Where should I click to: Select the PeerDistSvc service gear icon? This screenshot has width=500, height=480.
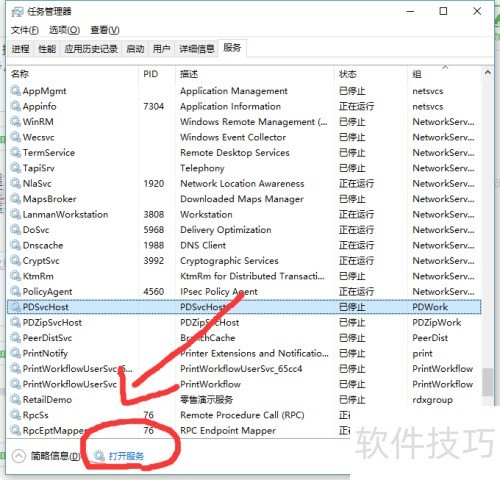click(15, 338)
